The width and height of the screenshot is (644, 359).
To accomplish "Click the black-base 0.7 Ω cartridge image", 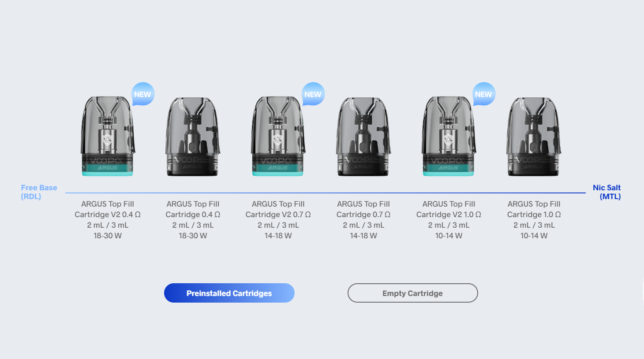I will [363, 137].
